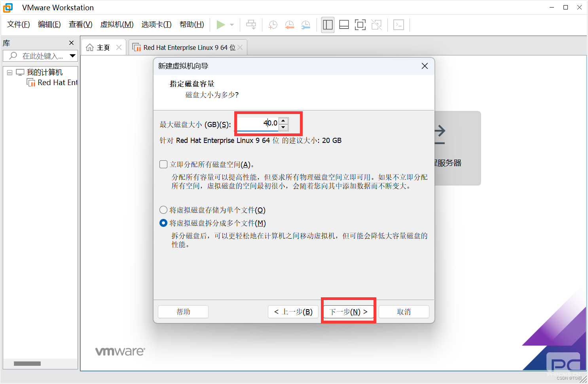Minimize the VMware Workstation window
Image resolution: width=588 pixels, height=384 pixels.
point(552,8)
